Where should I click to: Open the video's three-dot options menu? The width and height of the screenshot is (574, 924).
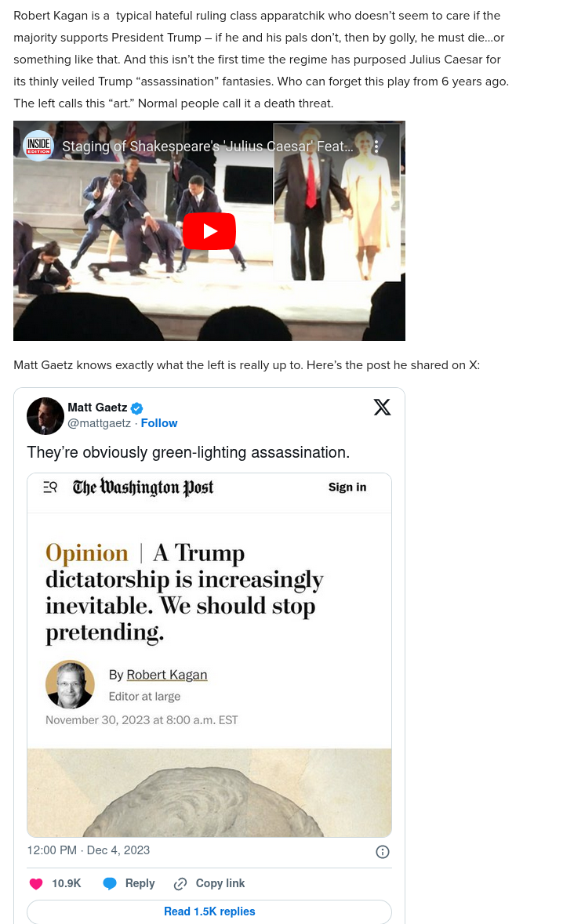click(x=376, y=146)
